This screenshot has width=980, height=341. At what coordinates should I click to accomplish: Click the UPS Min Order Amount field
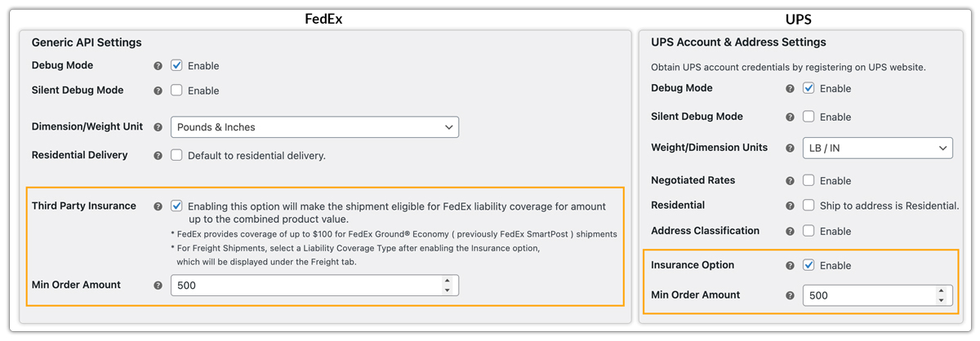tap(878, 295)
